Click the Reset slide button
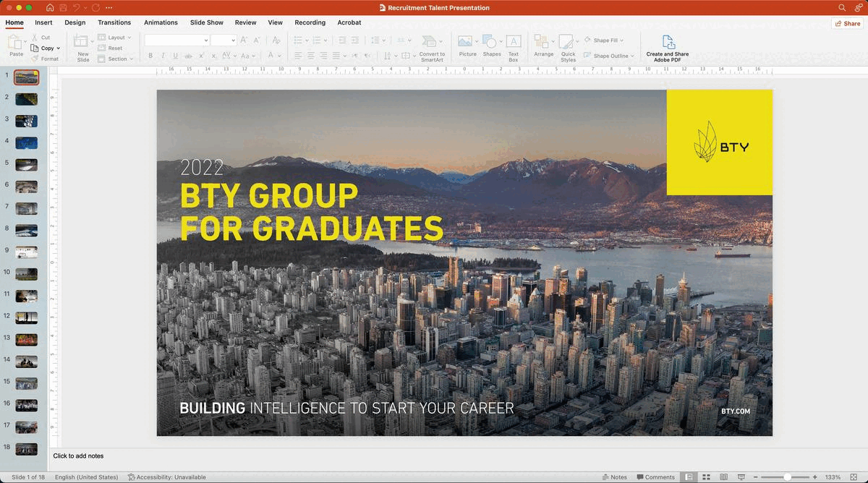Viewport: 868px width, 483px height. [x=110, y=48]
